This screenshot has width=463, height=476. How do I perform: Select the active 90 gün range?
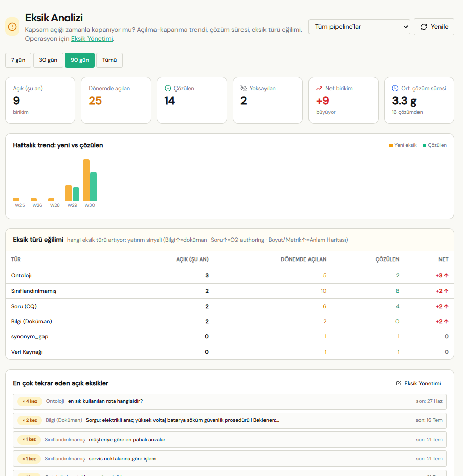point(80,60)
